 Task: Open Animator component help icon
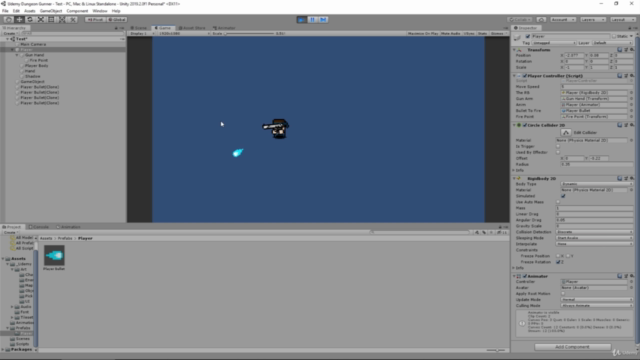[x=620, y=276]
